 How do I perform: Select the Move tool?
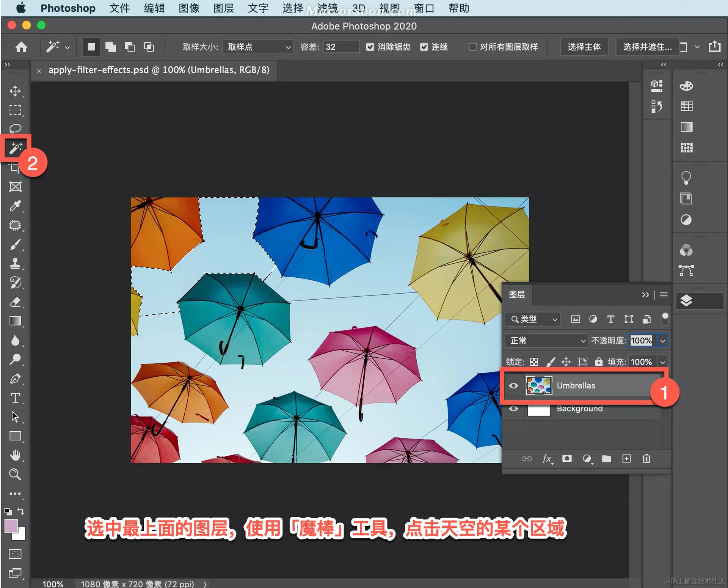(x=15, y=91)
